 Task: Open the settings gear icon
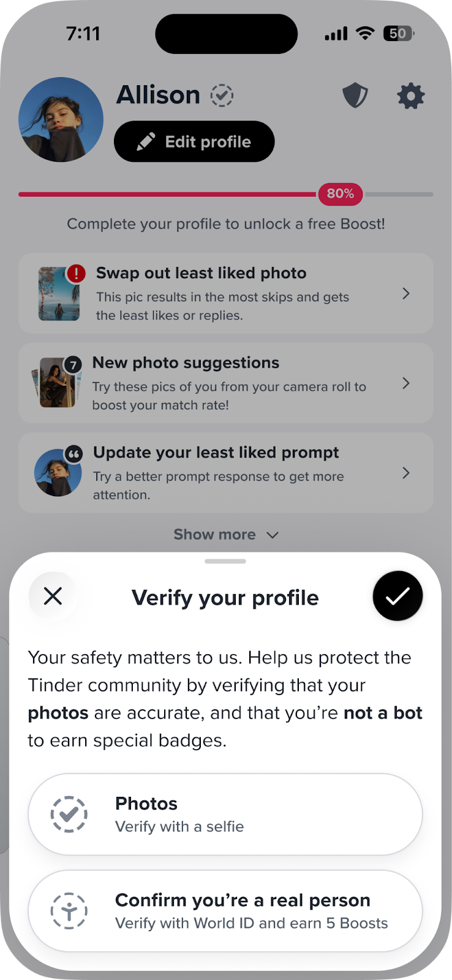pos(410,96)
